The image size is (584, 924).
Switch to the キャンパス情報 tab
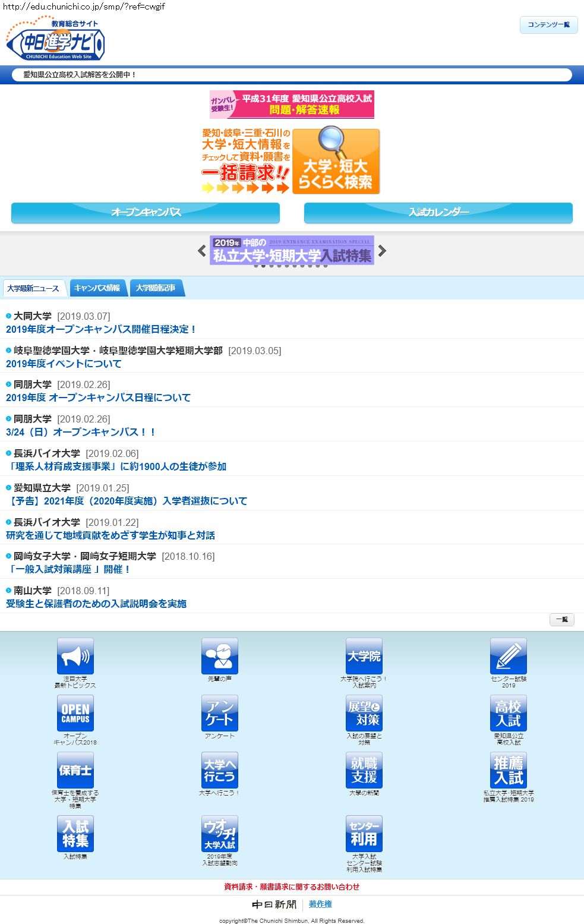coord(97,288)
